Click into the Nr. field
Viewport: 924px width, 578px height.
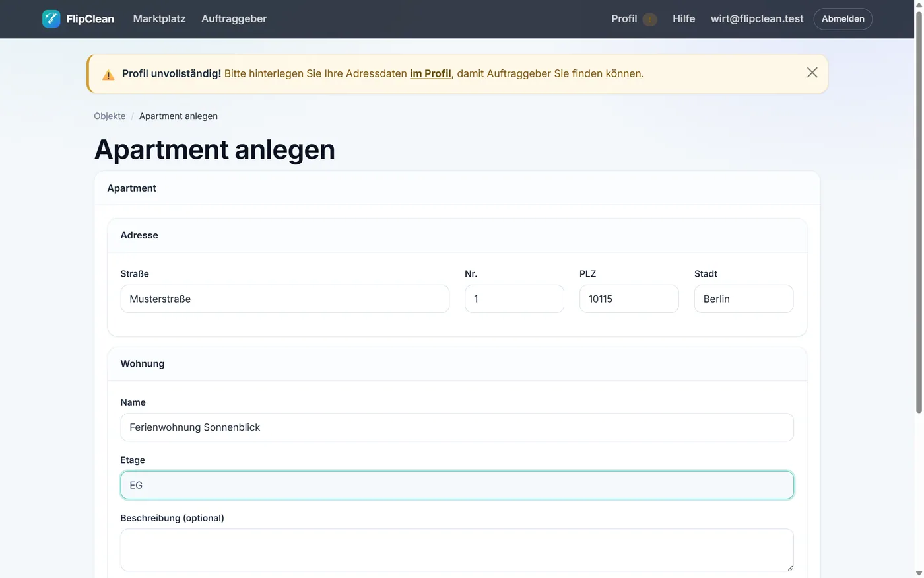514,299
